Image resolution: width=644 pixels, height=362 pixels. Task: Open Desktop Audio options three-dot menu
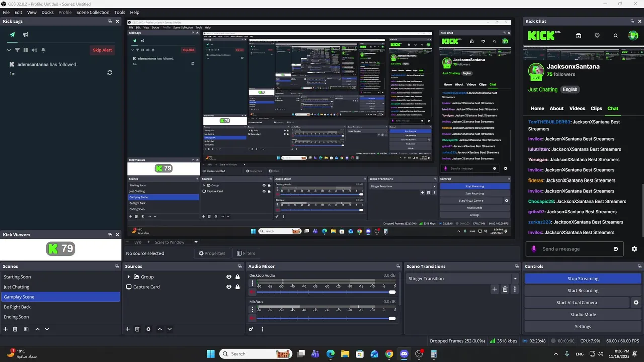(x=252, y=283)
